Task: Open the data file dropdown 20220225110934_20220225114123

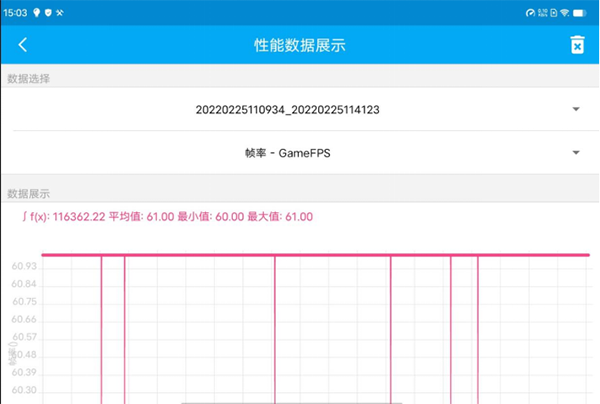Action: [x=300, y=110]
